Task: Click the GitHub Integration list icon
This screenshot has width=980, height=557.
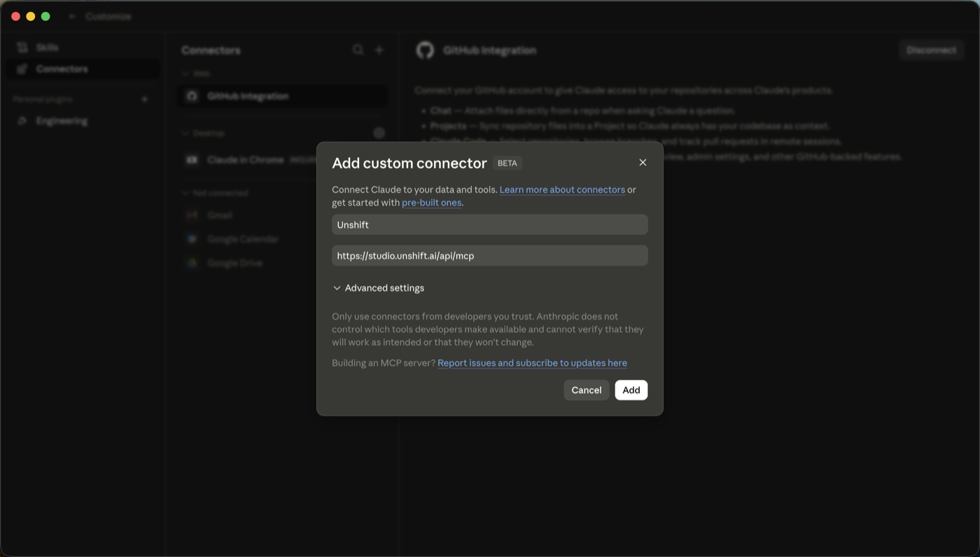Action: click(x=192, y=96)
